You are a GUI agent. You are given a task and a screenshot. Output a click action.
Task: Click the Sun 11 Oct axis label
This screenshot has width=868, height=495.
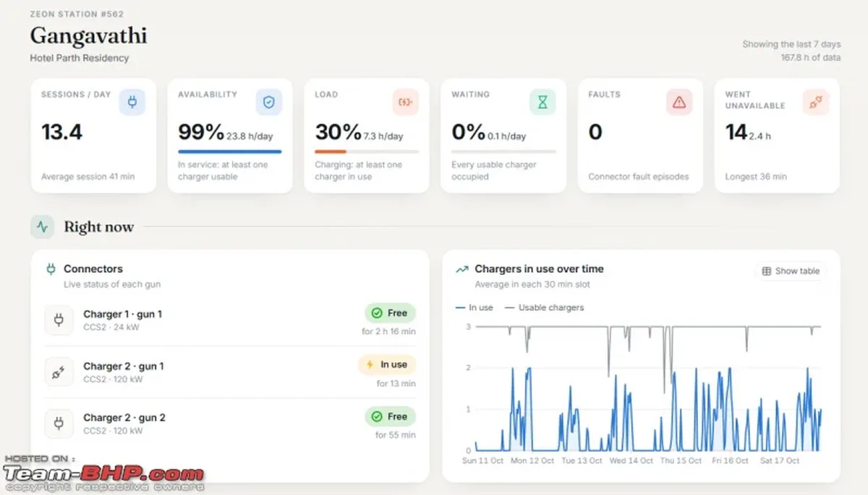[x=482, y=460]
